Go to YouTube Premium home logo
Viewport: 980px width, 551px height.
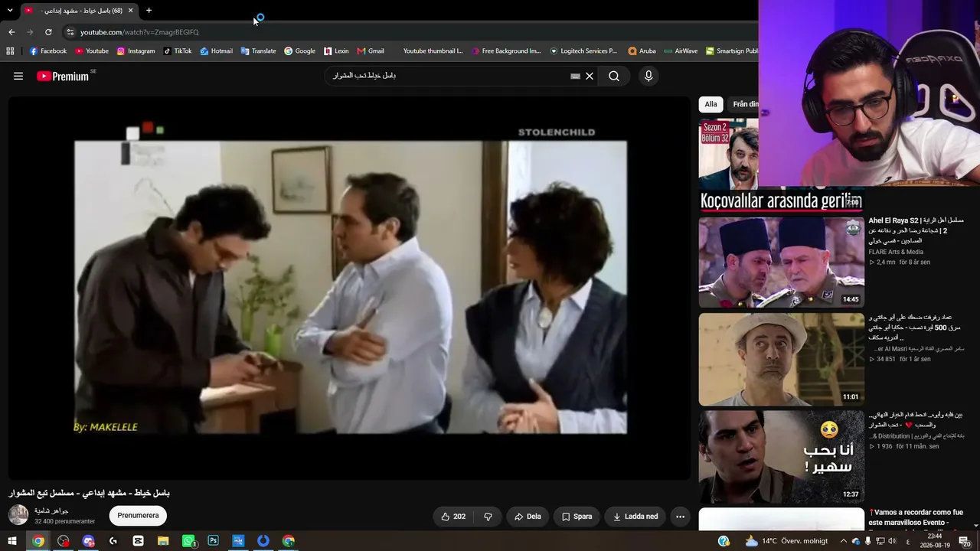(63, 76)
